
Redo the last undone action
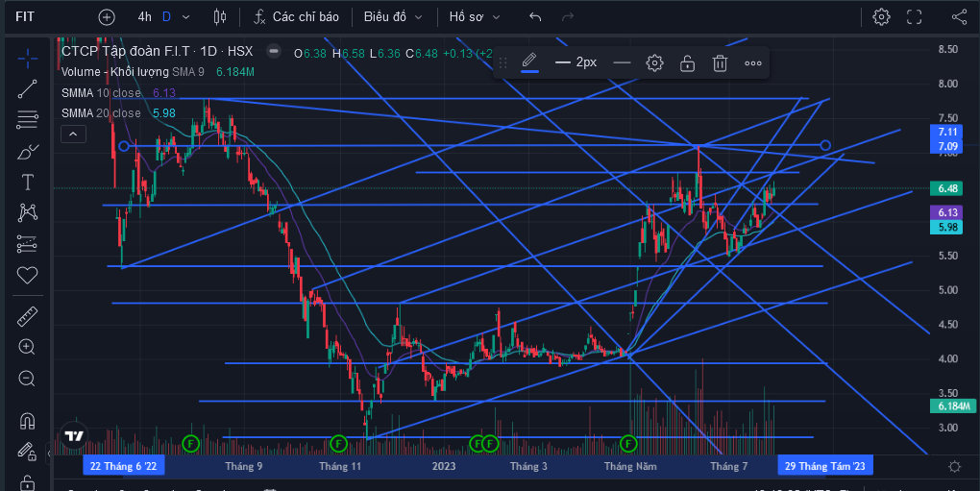pos(568,17)
